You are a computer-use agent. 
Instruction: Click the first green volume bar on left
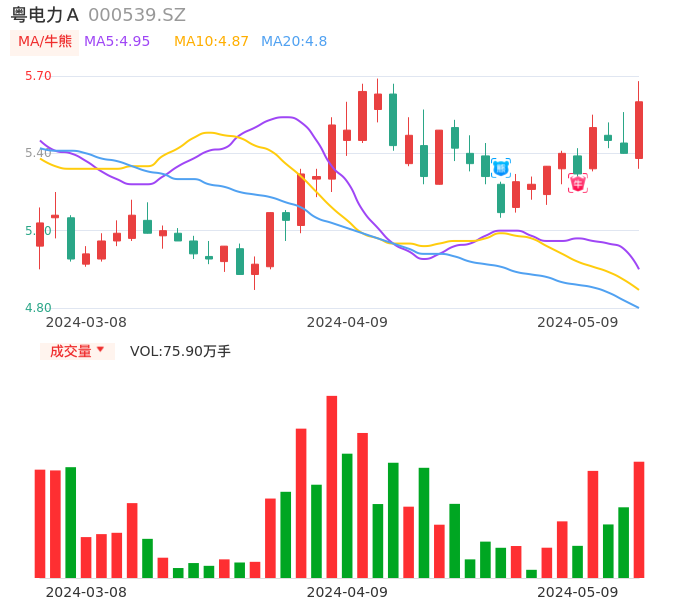click(x=71, y=522)
